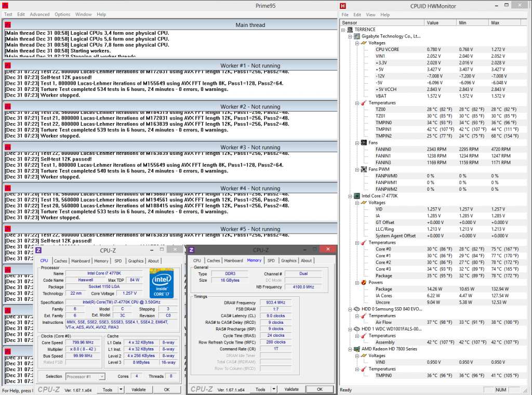Collapse the Fans node in HWMonitor
This screenshot has height=395, width=532.
(x=357, y=142)
